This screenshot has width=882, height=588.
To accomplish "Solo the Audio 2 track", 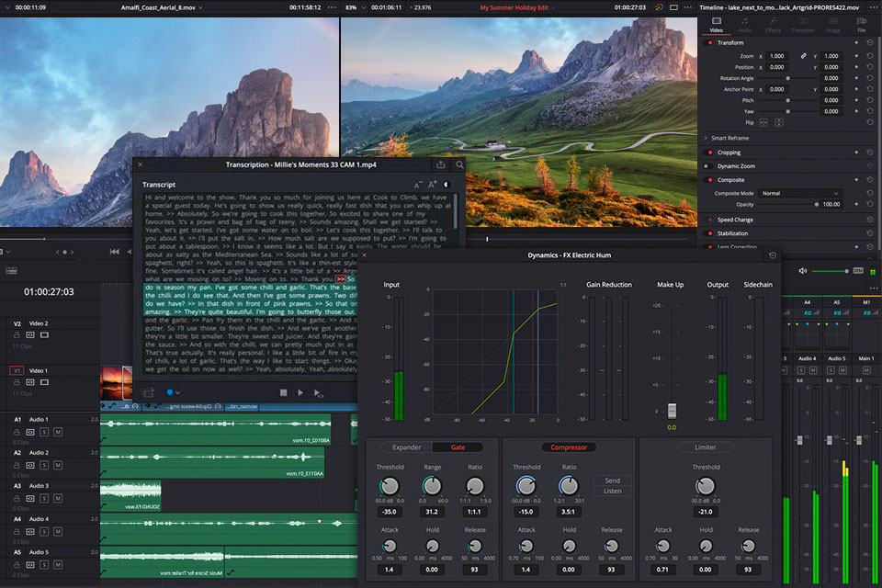I will [x=44, y=465].
